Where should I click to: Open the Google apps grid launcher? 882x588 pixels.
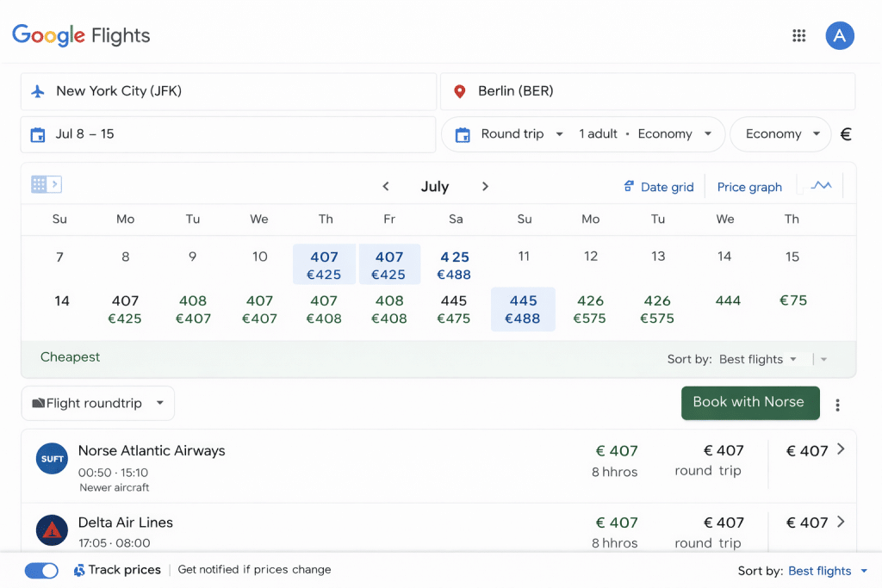point(798,35)
